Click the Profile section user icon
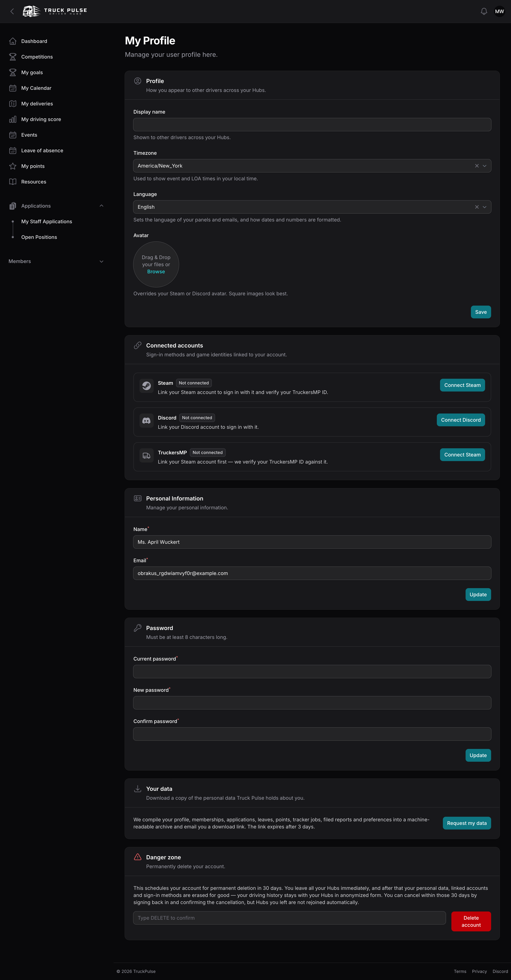 coord(138,81)
